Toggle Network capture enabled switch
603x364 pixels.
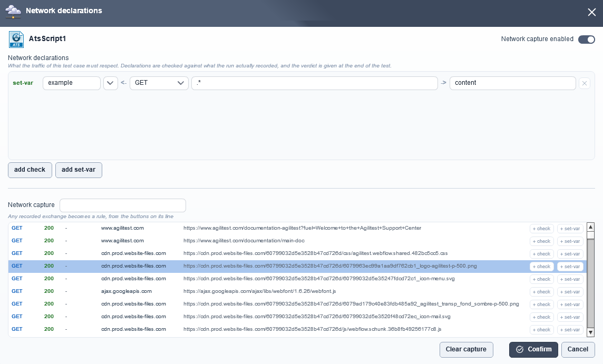click(x=587, y=39)
